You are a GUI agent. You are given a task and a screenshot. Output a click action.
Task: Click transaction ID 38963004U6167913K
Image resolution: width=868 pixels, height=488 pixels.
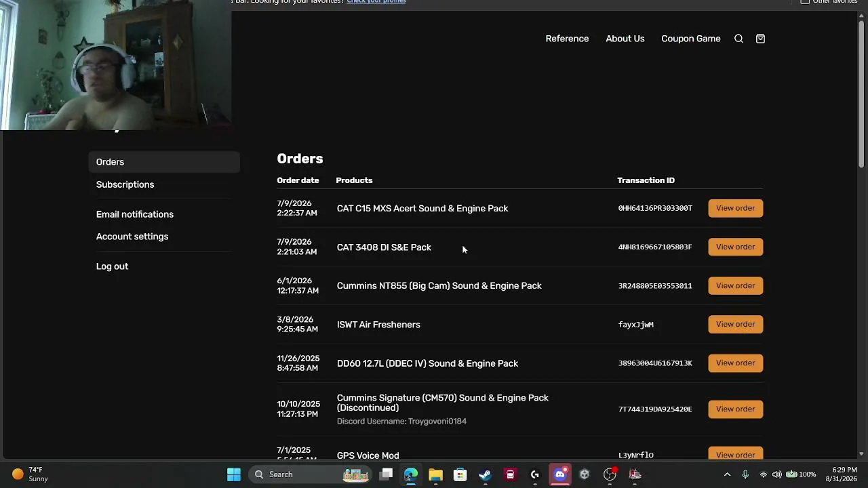coord(655,363)
